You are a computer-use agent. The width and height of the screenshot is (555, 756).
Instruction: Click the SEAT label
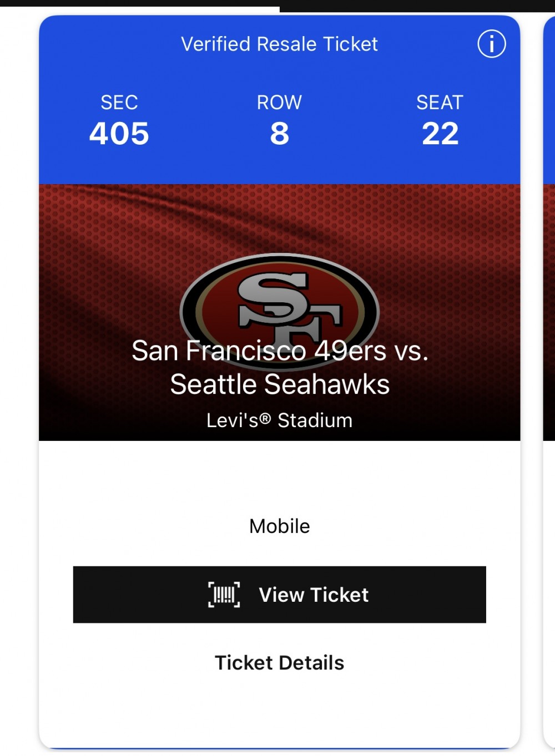click(440, 103)
